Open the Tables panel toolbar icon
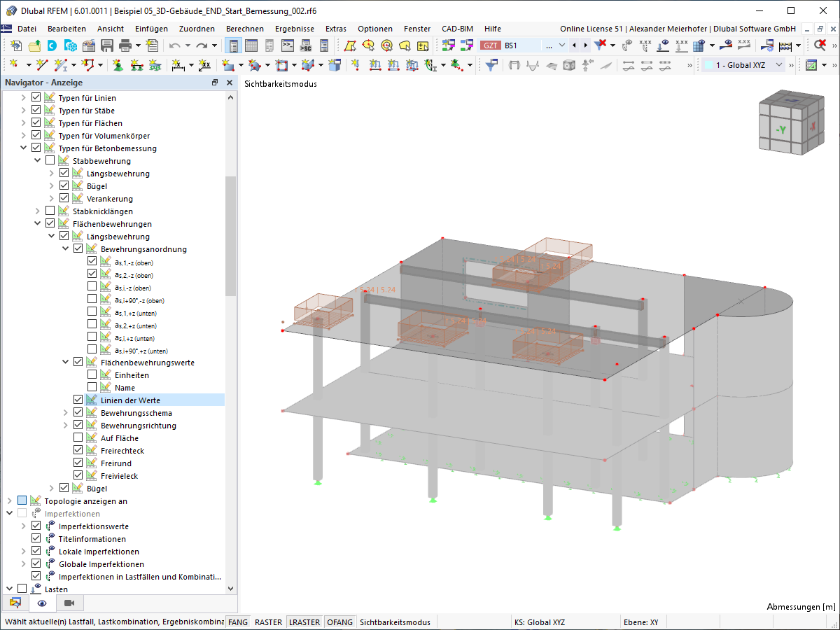Screen dimensions: 840x630 (x=251, y=46)
